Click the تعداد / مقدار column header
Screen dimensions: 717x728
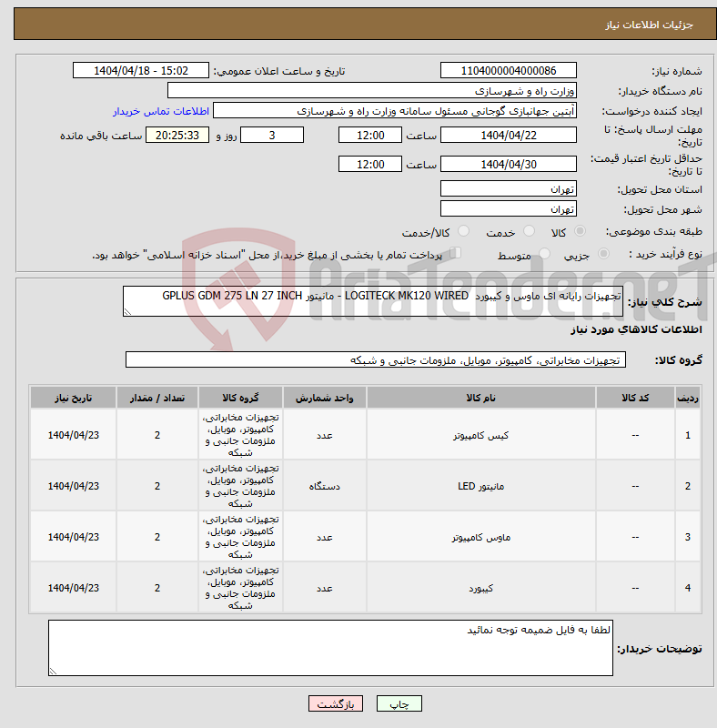(x=157, y=398)
